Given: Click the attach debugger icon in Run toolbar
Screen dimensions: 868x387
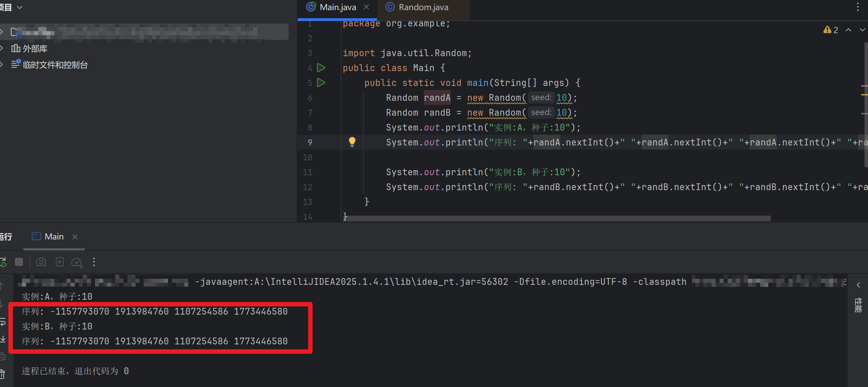Looking at the screenshot, I should 59,262.
